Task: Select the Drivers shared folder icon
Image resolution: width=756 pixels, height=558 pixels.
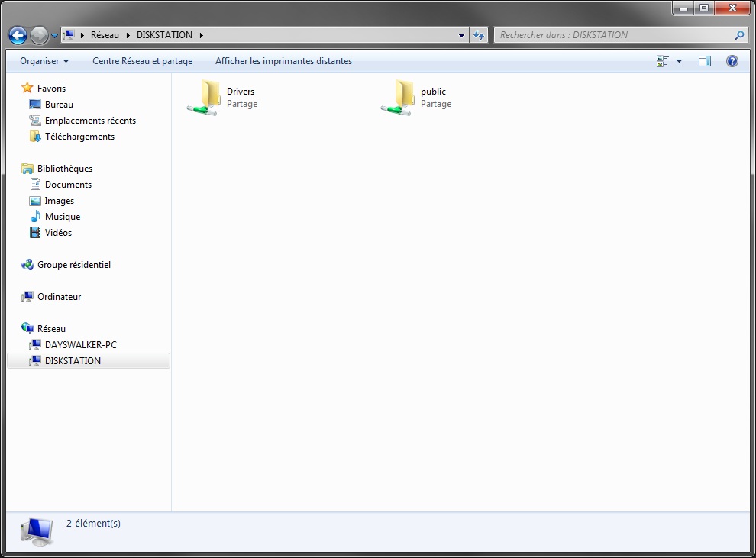Action: click(205, 98)
